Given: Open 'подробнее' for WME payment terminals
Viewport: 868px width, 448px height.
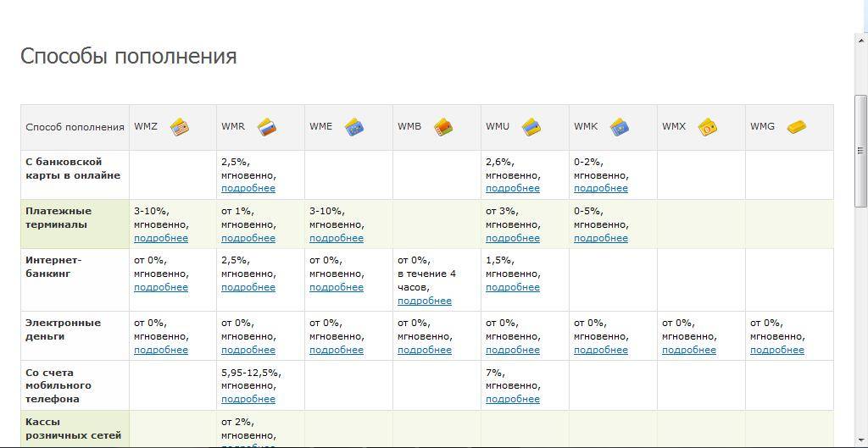Looking at the screenshot, I should 337,238.
